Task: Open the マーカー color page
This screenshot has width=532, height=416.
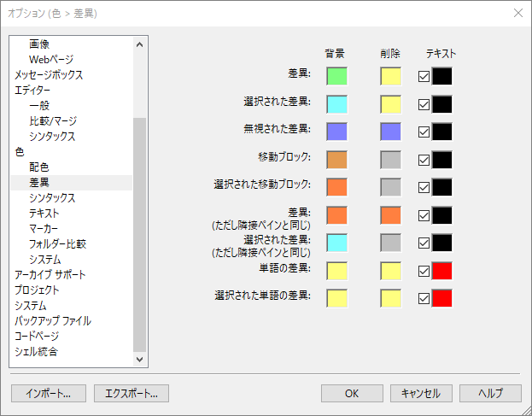Action: click(44, 229)
